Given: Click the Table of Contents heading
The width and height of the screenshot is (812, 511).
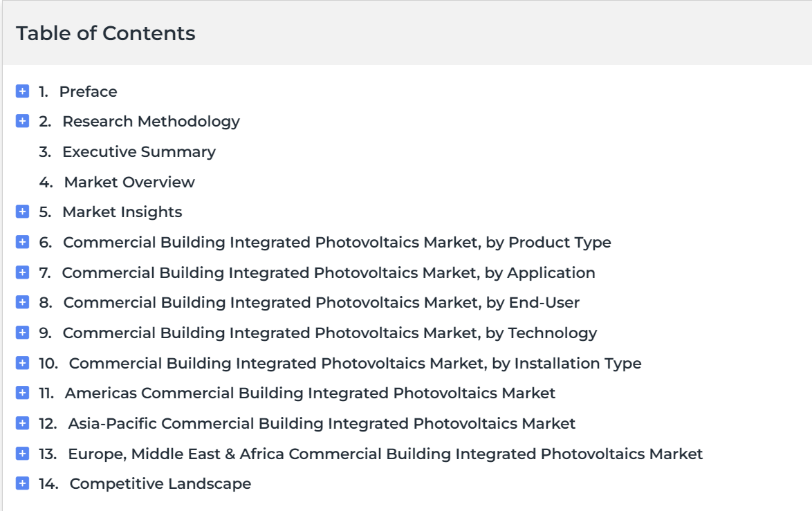Looking at the screenshot, I should tap(106, 33).
